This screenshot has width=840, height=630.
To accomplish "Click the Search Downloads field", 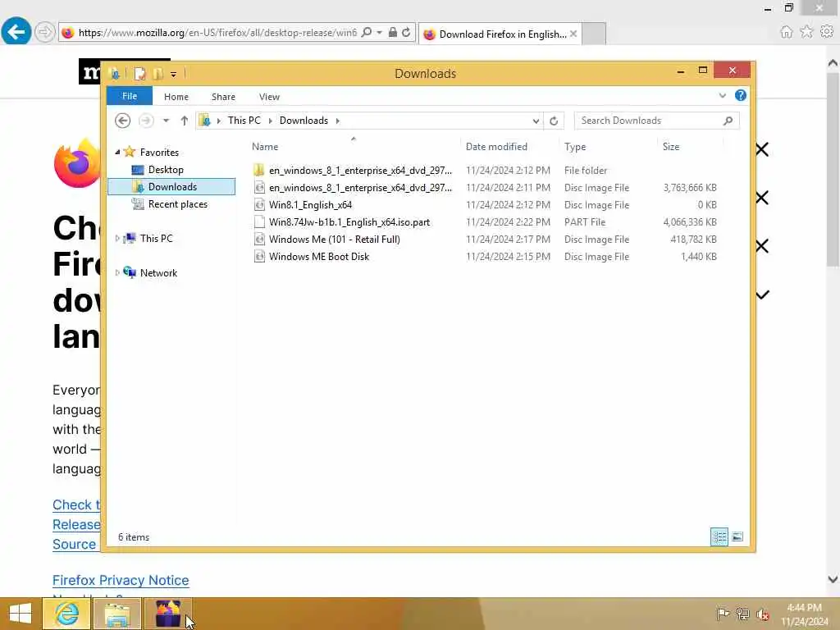I will coord(657,121).
